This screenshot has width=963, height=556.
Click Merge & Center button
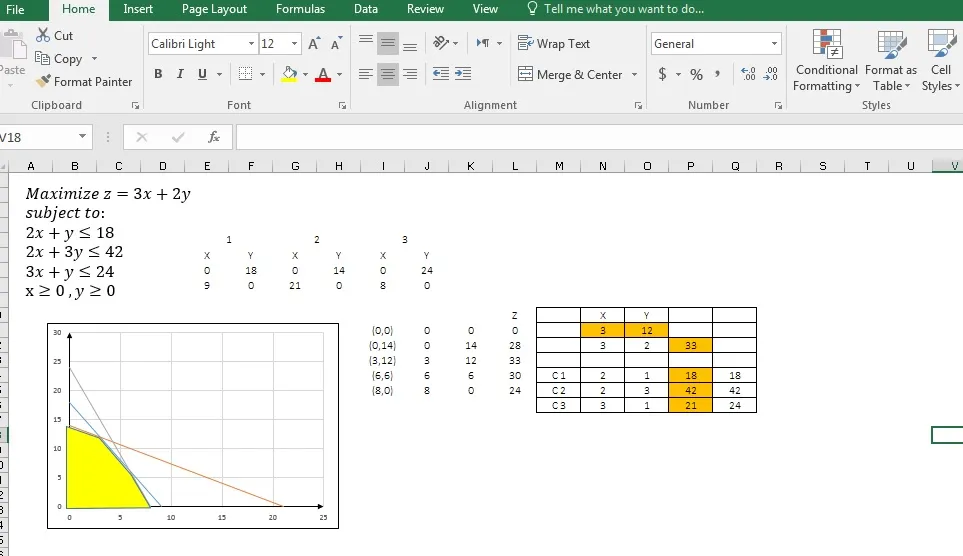tap(570, 74)
